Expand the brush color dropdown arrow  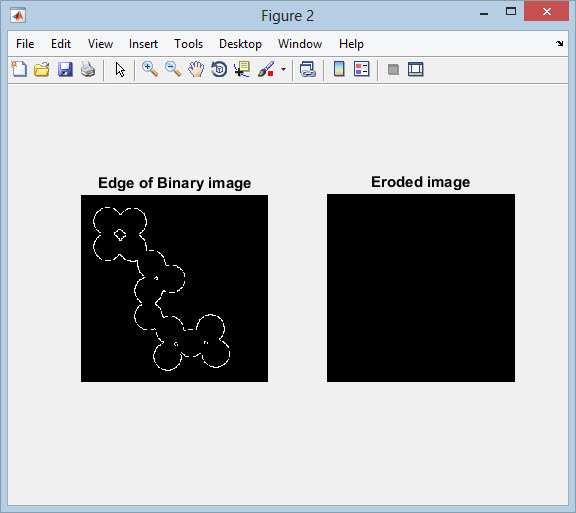(283, 69)
